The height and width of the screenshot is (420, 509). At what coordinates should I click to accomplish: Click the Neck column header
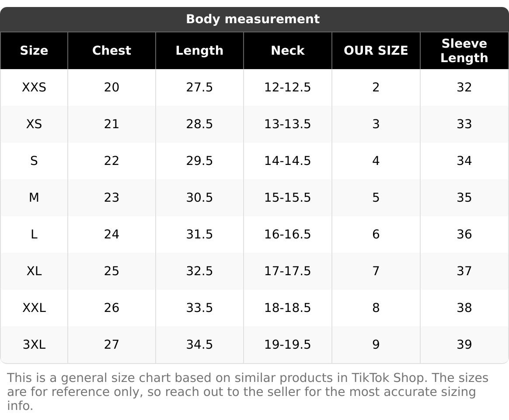(287, 51)
